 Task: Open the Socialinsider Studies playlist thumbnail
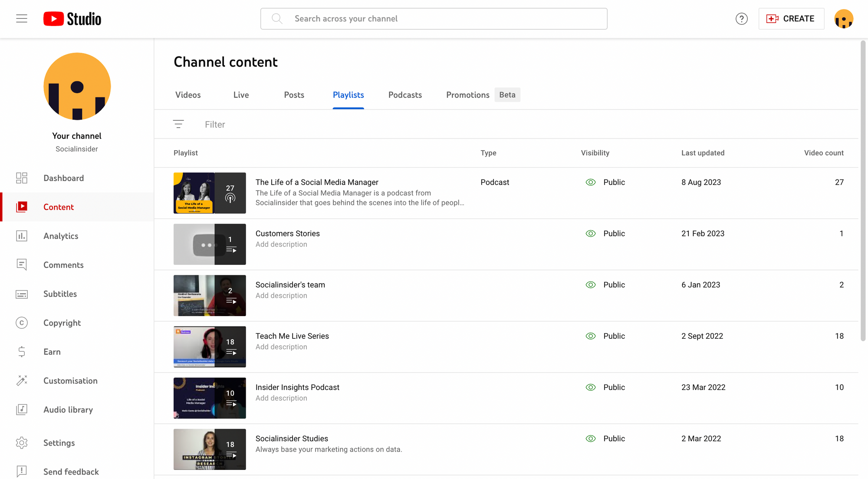(210, 449)
